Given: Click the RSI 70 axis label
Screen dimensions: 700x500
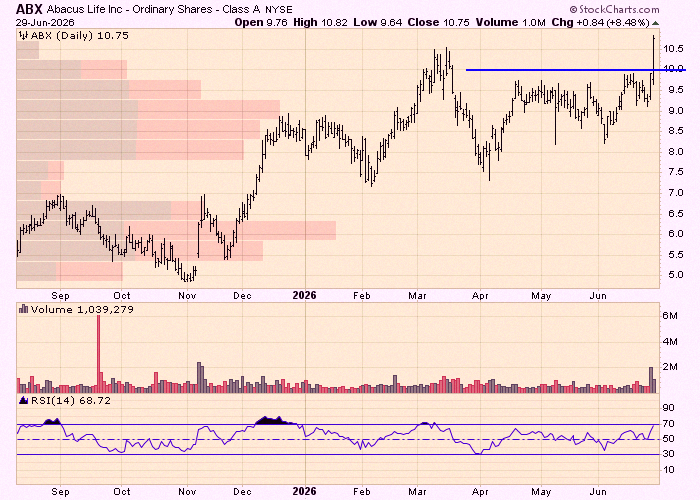Looking at the screenshot, I should pyautogui.click(x=668, y=424).
